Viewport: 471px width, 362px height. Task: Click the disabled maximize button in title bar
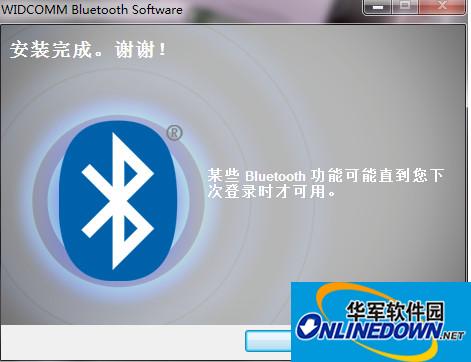[x=406, y=6]
